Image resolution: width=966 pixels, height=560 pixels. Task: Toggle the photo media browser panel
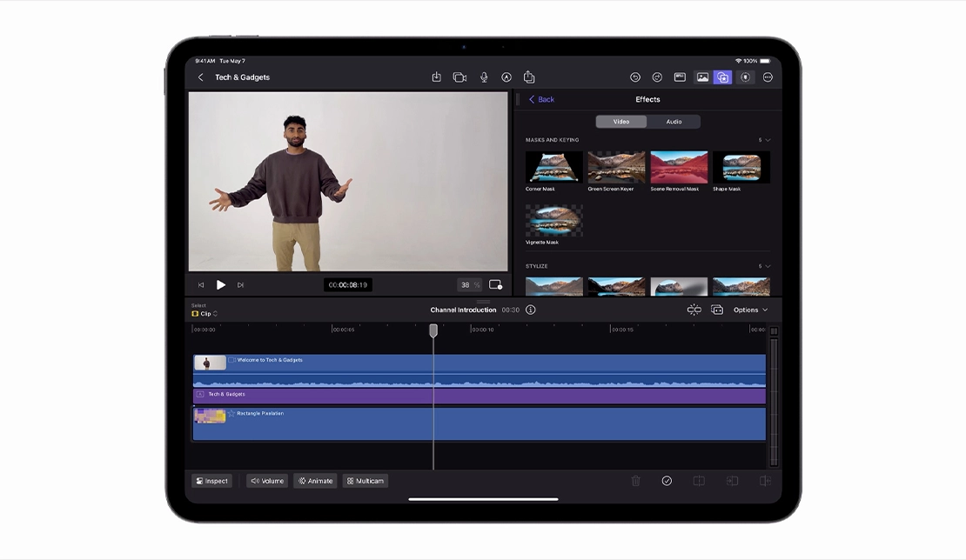pyautogui.click(x=701, y=77)
